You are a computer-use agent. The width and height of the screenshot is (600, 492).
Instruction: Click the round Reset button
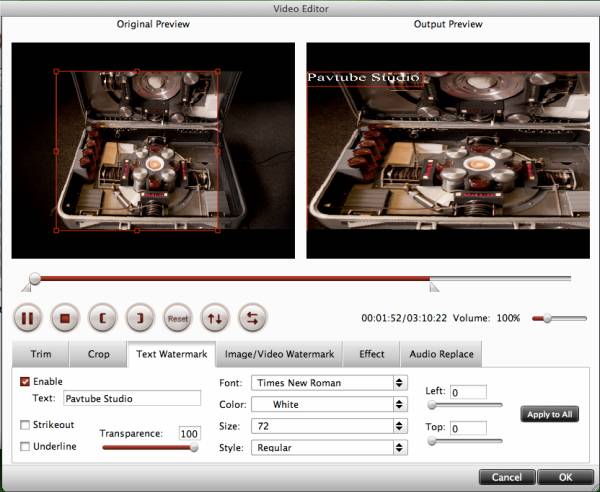click(x=177, y=318)
